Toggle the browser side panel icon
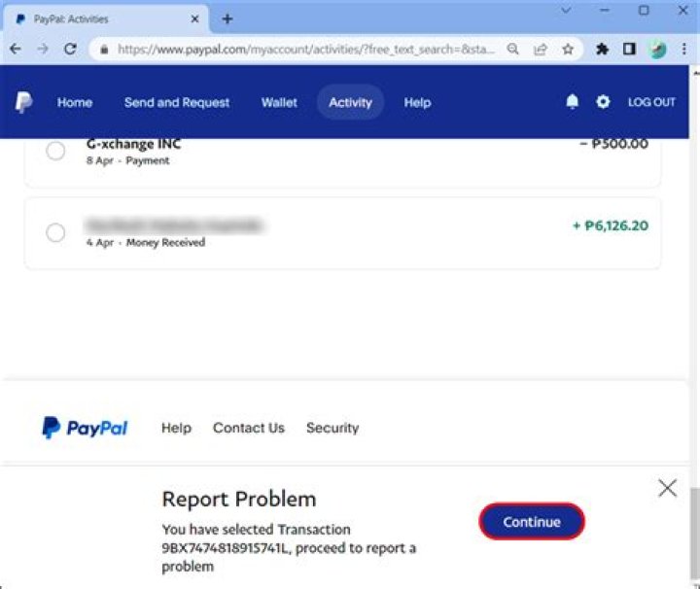This screenshot has height=589, width=700. point(629,49)
